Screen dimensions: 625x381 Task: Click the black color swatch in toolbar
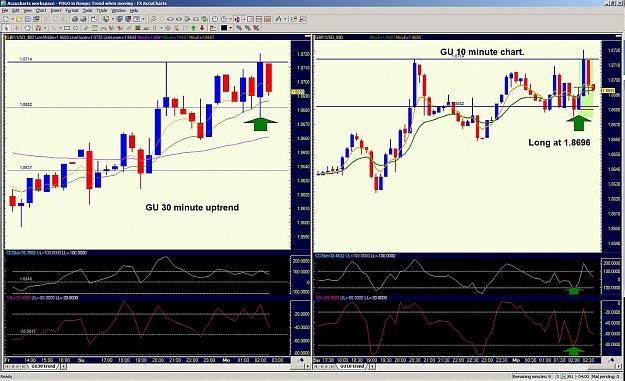point(224,28)
